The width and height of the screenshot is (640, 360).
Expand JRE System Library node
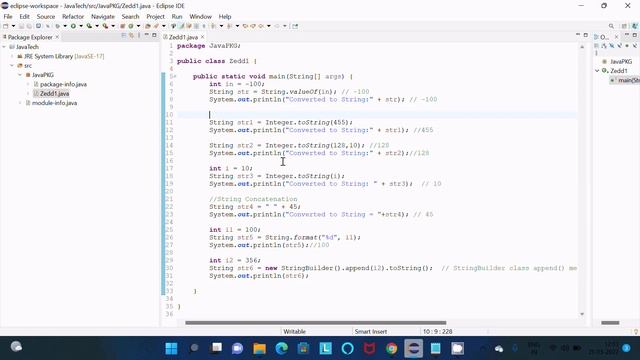point(12,56)
